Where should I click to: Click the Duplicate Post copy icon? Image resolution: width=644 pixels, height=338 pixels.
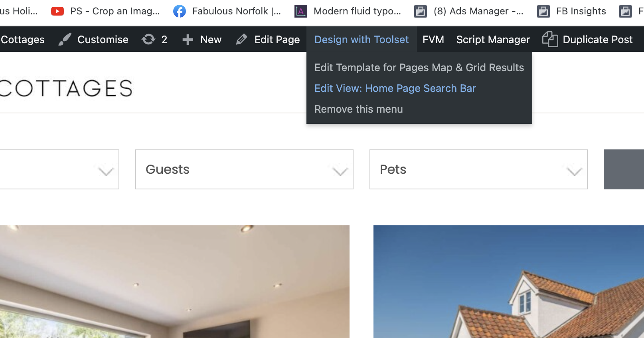550,39
